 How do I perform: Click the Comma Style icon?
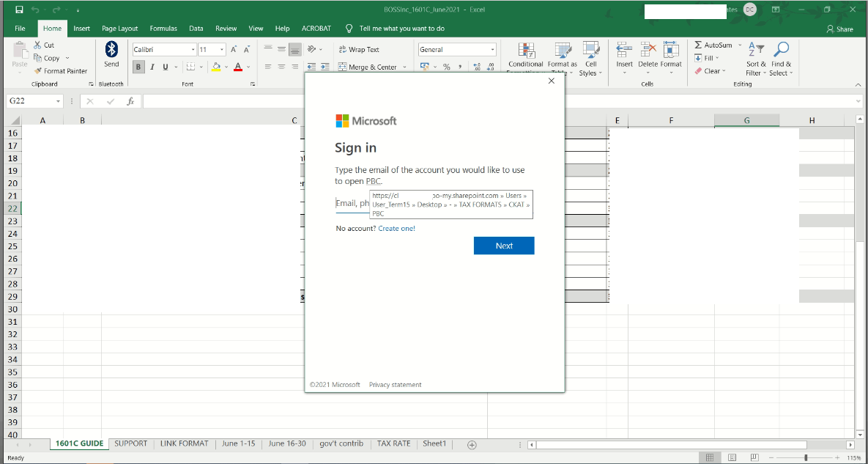pyautogui.click(x=460, y=67)
